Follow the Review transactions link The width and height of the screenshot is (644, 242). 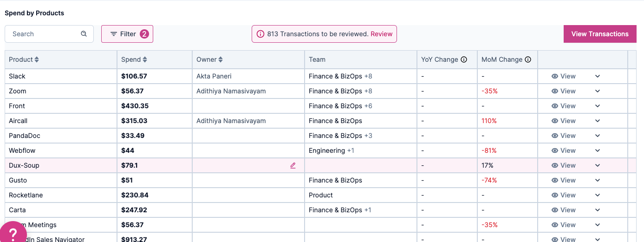pyautogui.click(x=382, y=34)
